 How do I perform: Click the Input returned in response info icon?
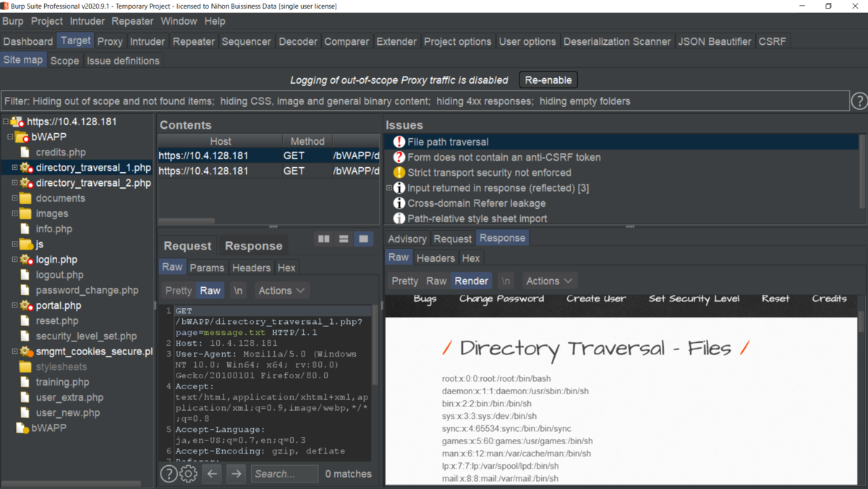tap(399, 187)
